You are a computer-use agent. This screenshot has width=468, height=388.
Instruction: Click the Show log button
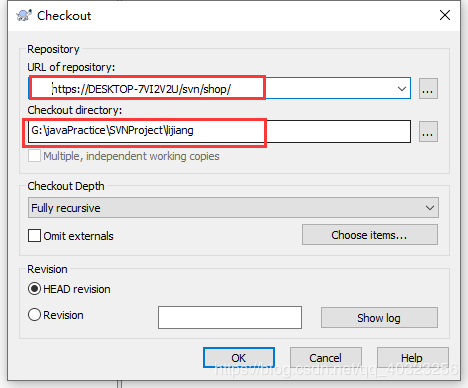click(x=379, y=318)
